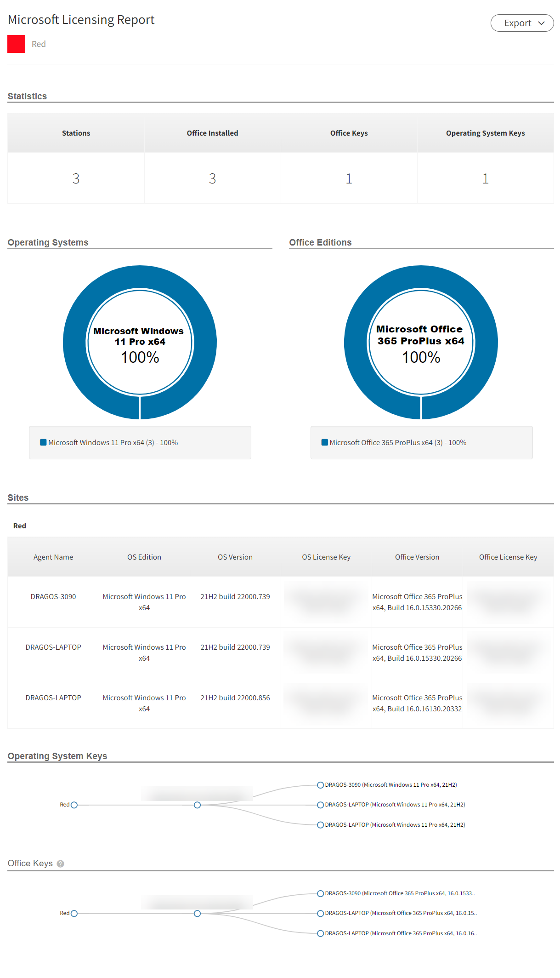Image resolution: width=560 pixels, height=978 pixels.
Task: Click the 'OS Edition' table header
Action: coord(144,557)
